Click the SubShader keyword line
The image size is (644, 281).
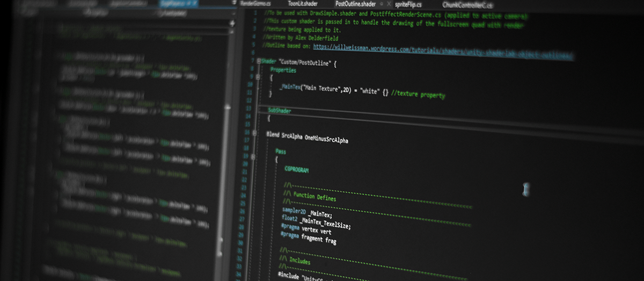279,111
